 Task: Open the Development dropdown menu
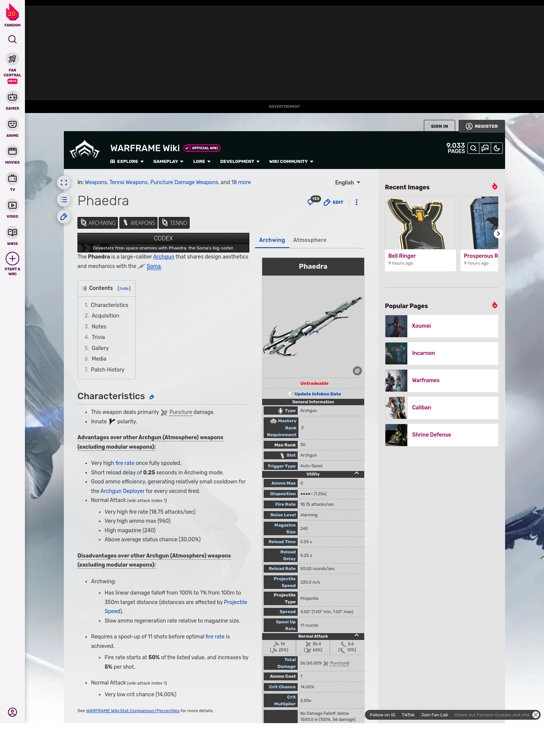[x=240, y=161]
